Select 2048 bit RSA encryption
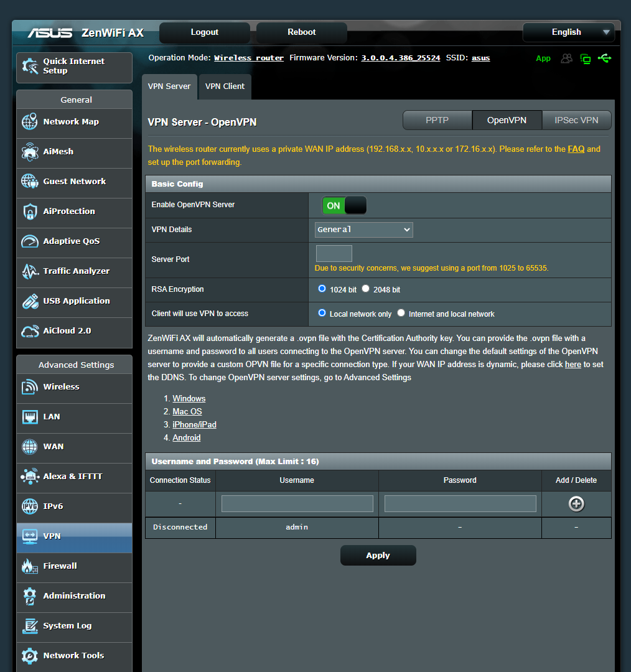Viewport: 631px width, 672px height. [x=366, y=289]
